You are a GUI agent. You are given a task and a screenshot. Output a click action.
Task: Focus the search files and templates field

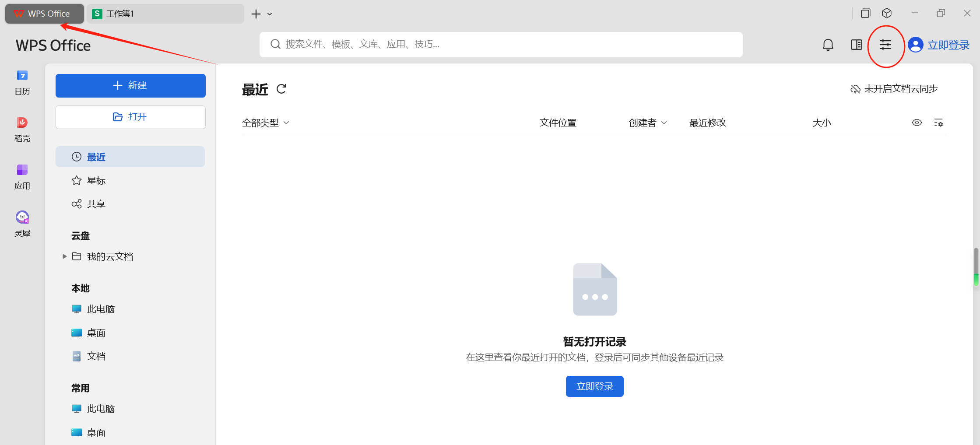(x=501, y=44)
